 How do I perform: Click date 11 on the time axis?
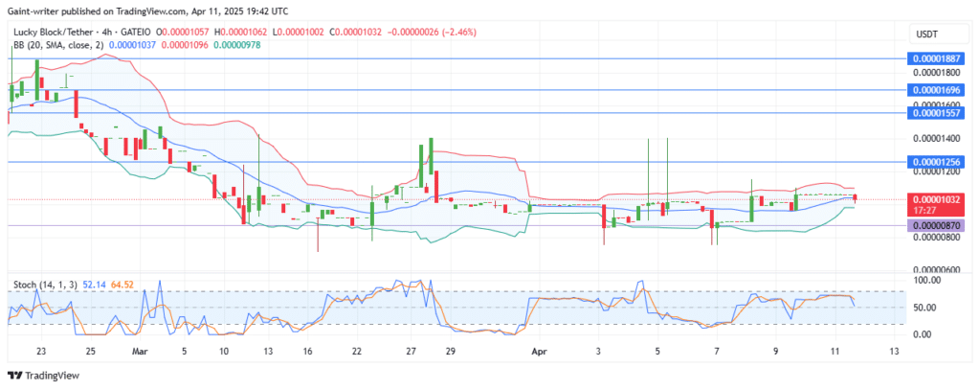click(835, 352)
